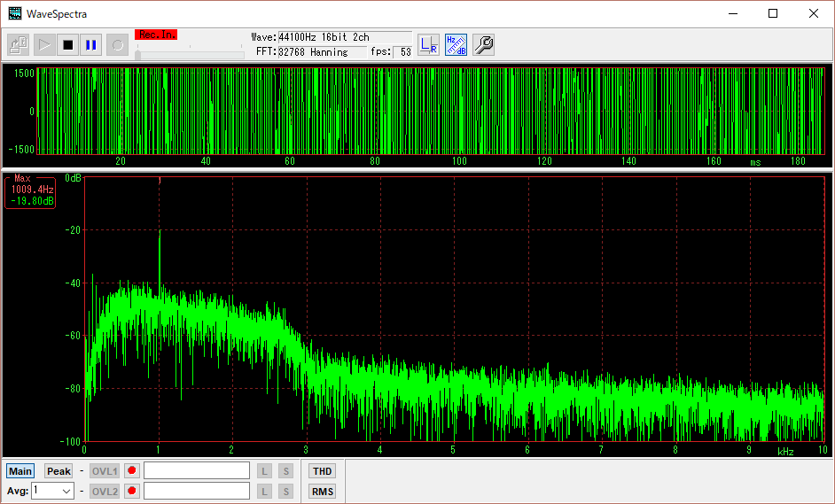Toggle the Main spectrum display button

20,471
